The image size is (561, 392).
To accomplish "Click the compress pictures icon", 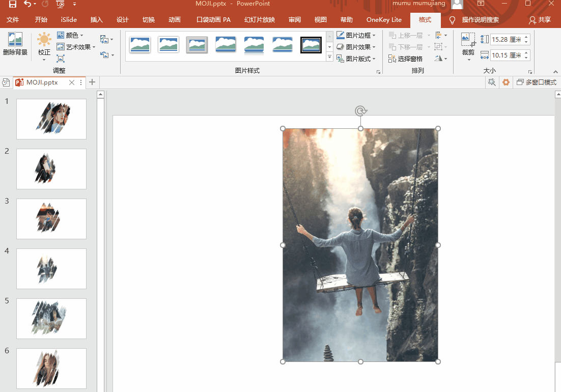I will click(x=61, y=59).
